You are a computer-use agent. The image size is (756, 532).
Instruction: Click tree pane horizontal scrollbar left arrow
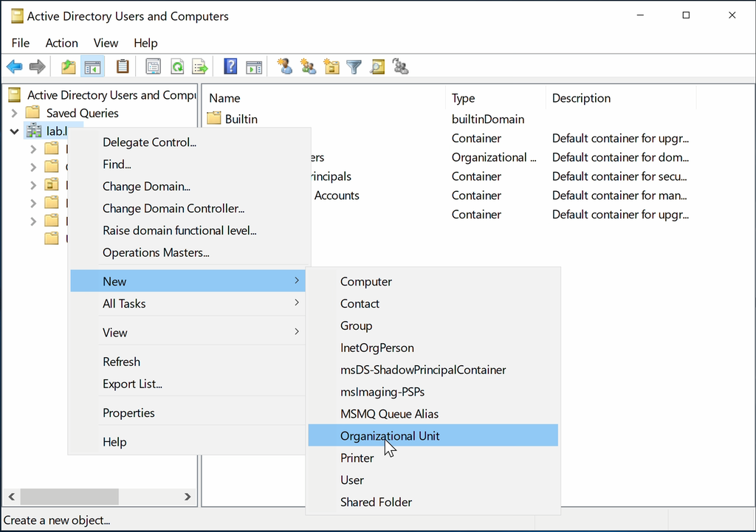pos(12,497)
